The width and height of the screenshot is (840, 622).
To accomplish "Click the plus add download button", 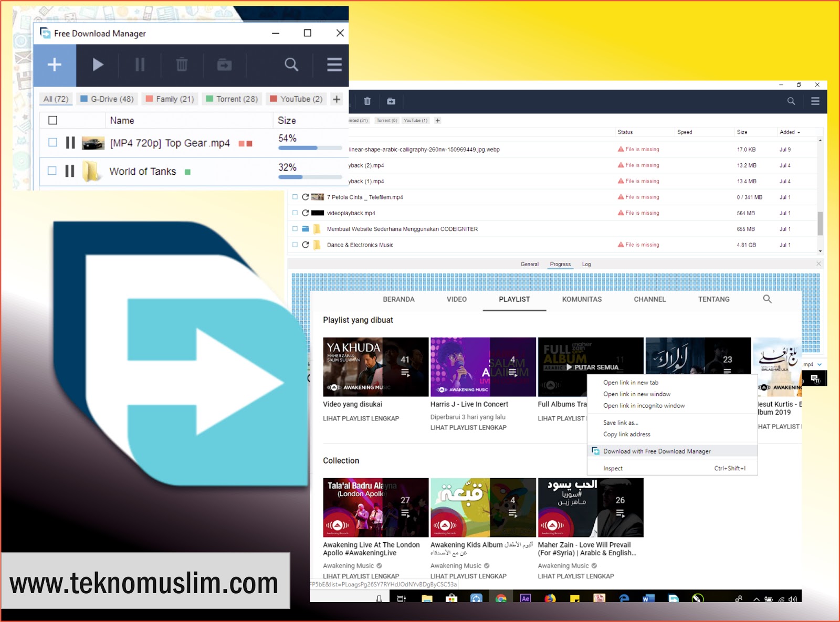I will [55, 65].
